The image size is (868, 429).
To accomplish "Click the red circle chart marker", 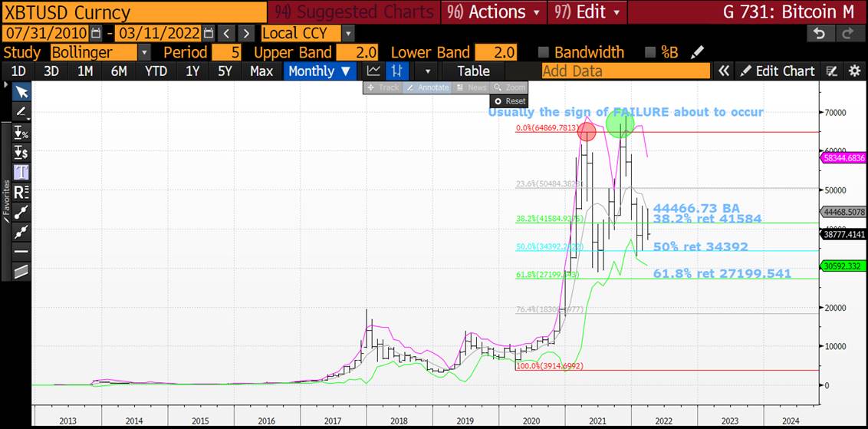I will [587, 132].
